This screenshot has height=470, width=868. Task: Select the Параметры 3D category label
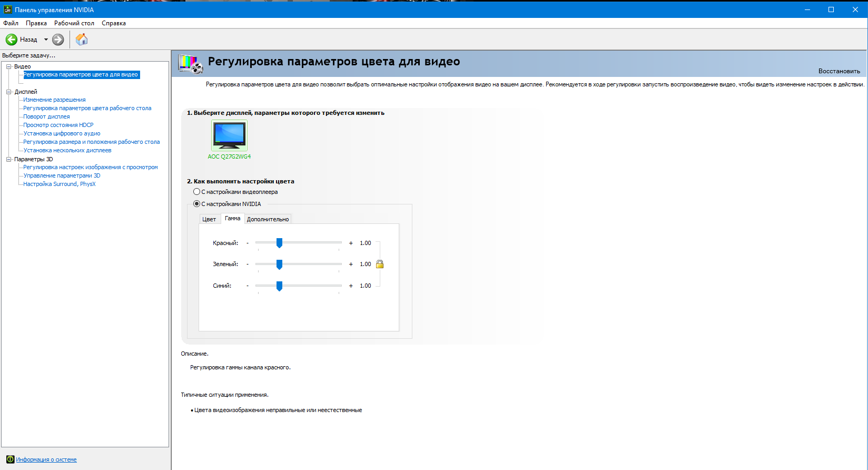click(x=34, y=159)
